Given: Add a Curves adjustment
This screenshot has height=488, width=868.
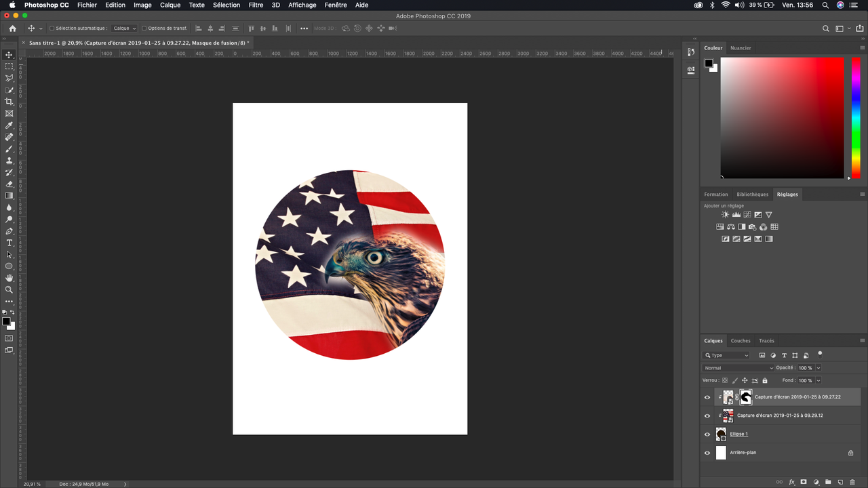Looking at the screenshot, I should (747, 215).
